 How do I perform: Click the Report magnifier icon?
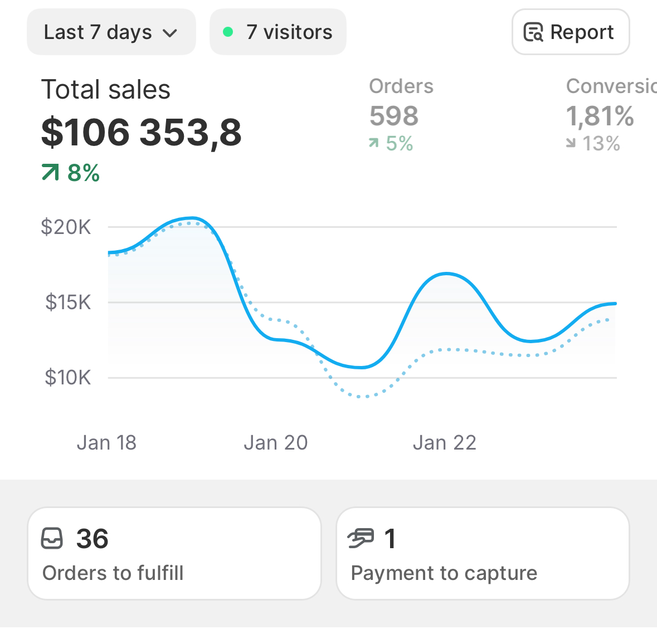533,33
